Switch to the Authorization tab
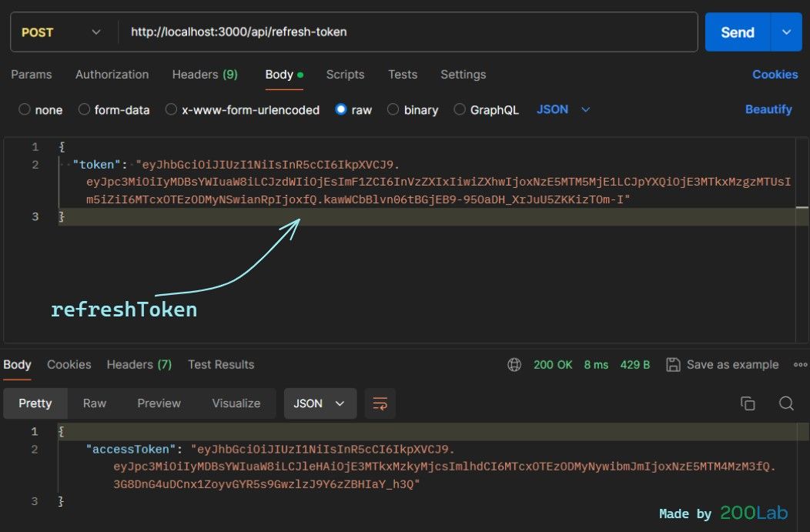This screenshot has width=810, height=532. tap(112, 75)
